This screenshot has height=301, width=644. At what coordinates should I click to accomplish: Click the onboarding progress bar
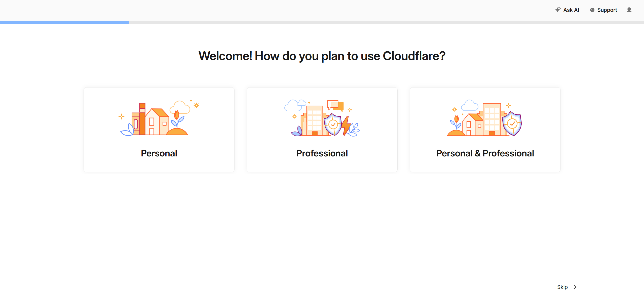322,22
